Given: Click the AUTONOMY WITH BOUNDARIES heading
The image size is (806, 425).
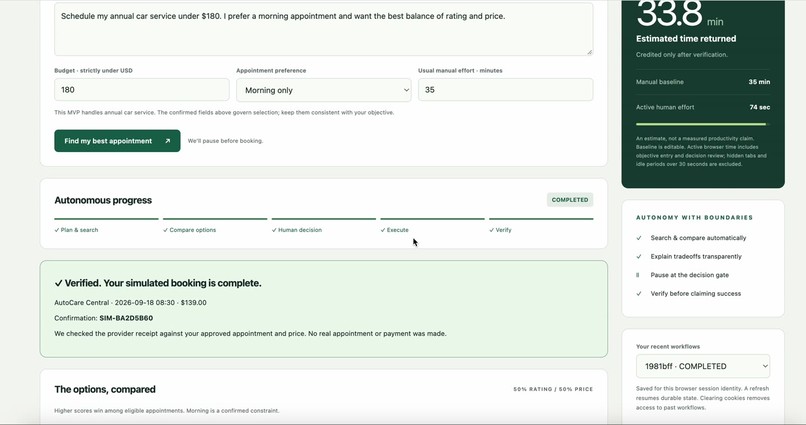Looking at the screenshot, I should (x=694, y=218).
